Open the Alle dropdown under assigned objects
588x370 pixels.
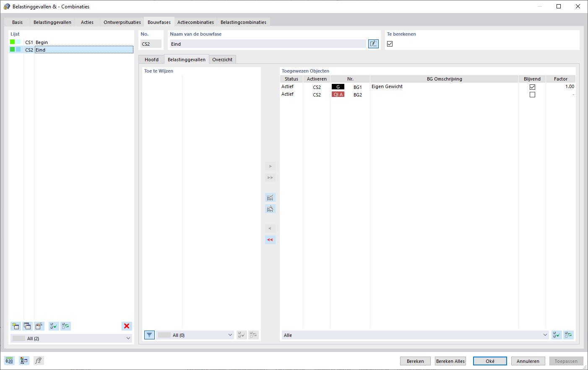[415, 335]
